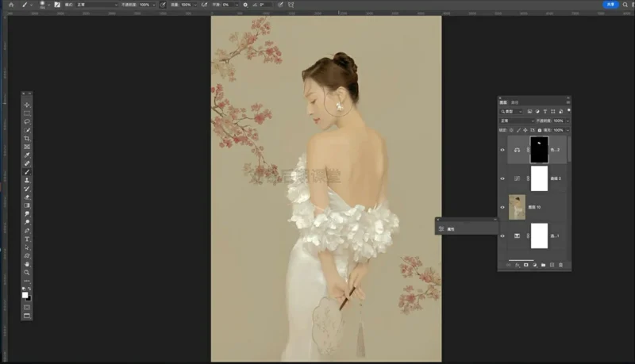
Task: Open the layer blend mode dropdown 正常
Action: [x=518, y=121]
